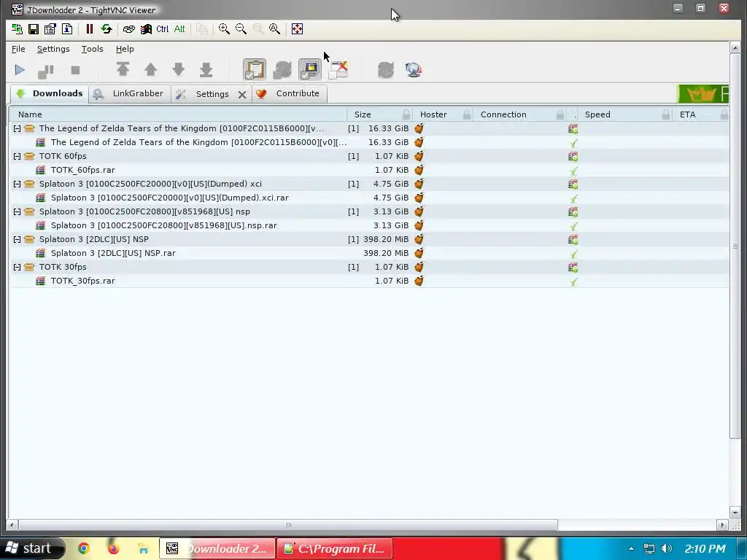747x560 pixels.
Task: Click the Send Ctrl+Esc Windows-flag icon
Action: tap(146, 29)
